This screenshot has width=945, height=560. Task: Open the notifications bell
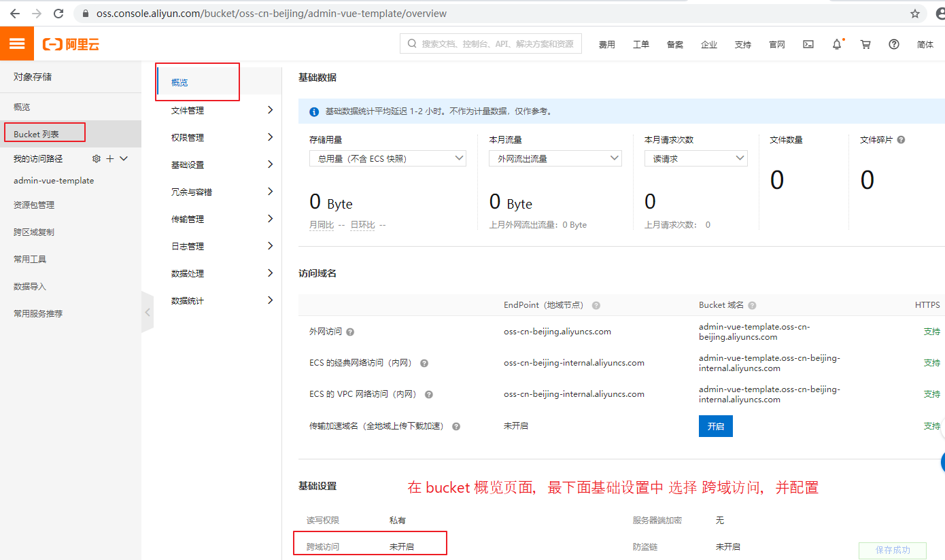[x=837, y=44]
